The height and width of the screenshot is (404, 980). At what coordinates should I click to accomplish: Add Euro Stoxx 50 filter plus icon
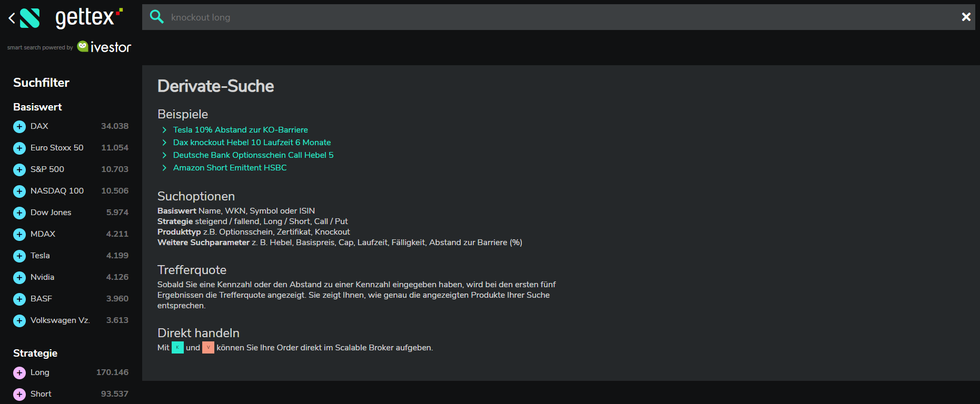tap(19, 148)
